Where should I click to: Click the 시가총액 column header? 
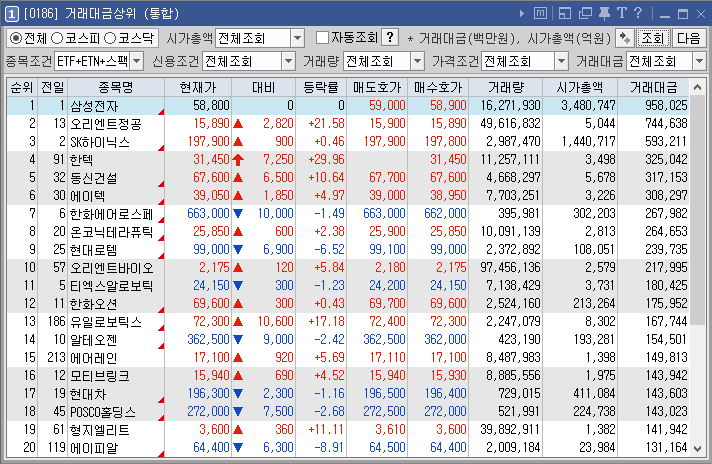click(580, 87)
